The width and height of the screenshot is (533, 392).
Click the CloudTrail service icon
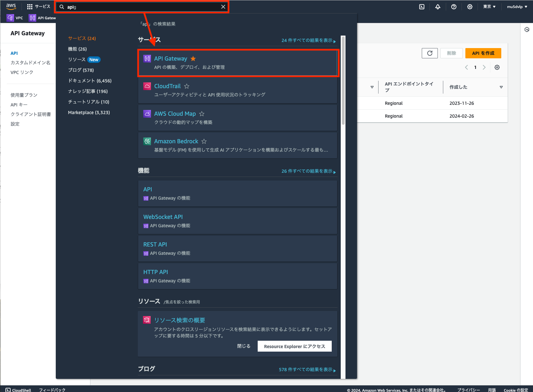tap(147, 86)
